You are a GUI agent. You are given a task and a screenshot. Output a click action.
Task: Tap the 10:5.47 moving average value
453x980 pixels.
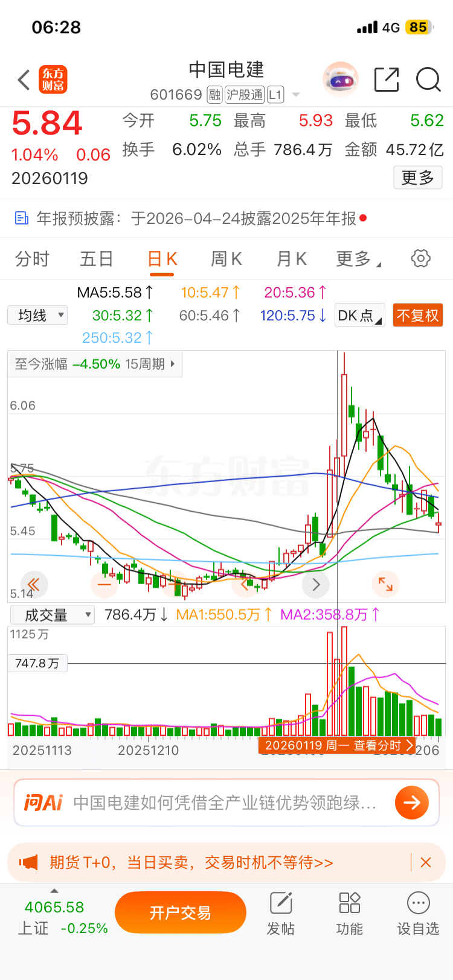tap(210, 293)
